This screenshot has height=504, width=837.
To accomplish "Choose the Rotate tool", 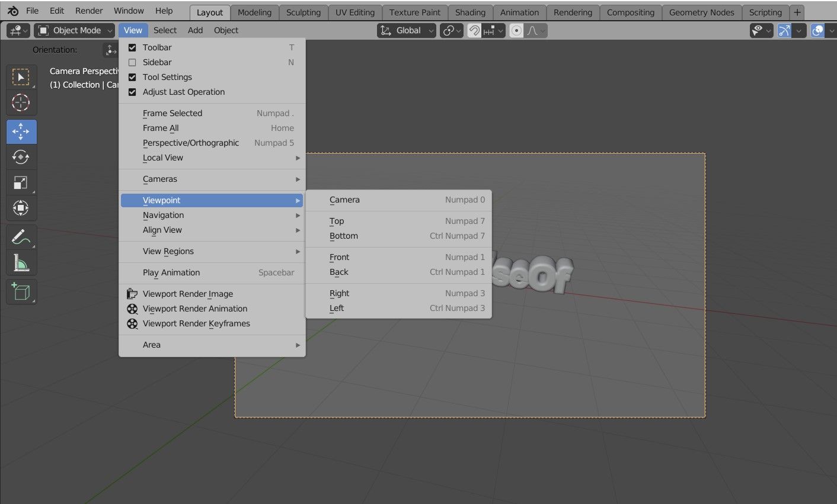I will pos(21,157).
